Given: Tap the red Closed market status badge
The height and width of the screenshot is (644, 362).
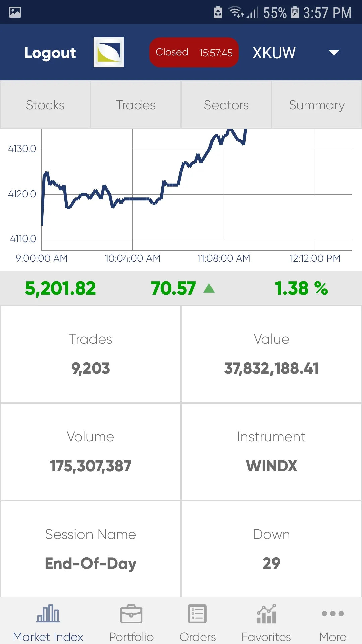Looking at the screenshot, I should tap(194, 52).
